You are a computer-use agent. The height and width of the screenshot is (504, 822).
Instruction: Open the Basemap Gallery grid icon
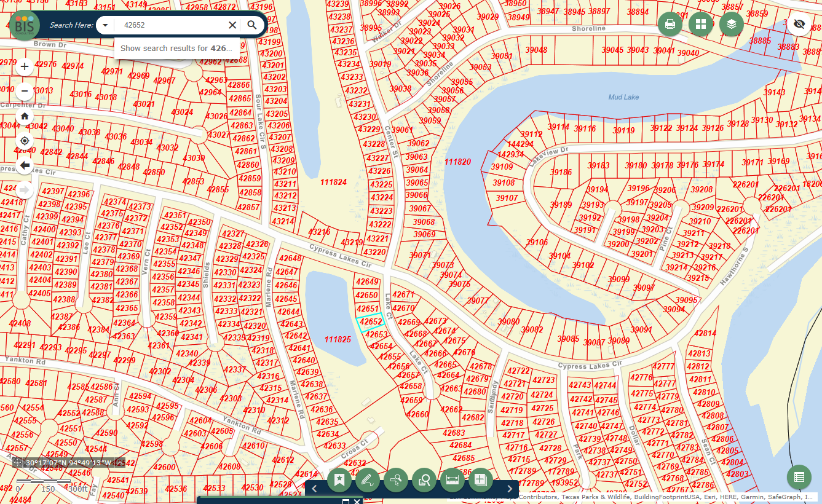pyautogui.click(x=701, y=25)
